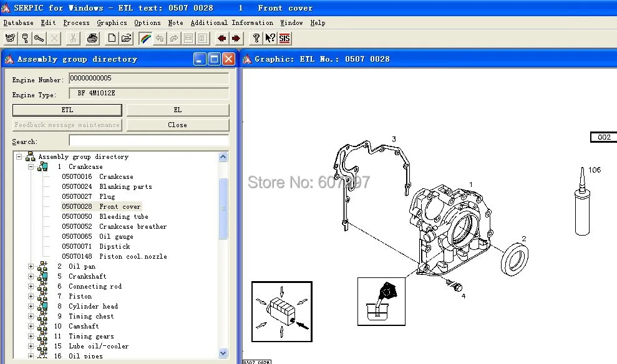Select 05070027 Plug row
This screenshot has width=617, height=364.
pos(89,196)
